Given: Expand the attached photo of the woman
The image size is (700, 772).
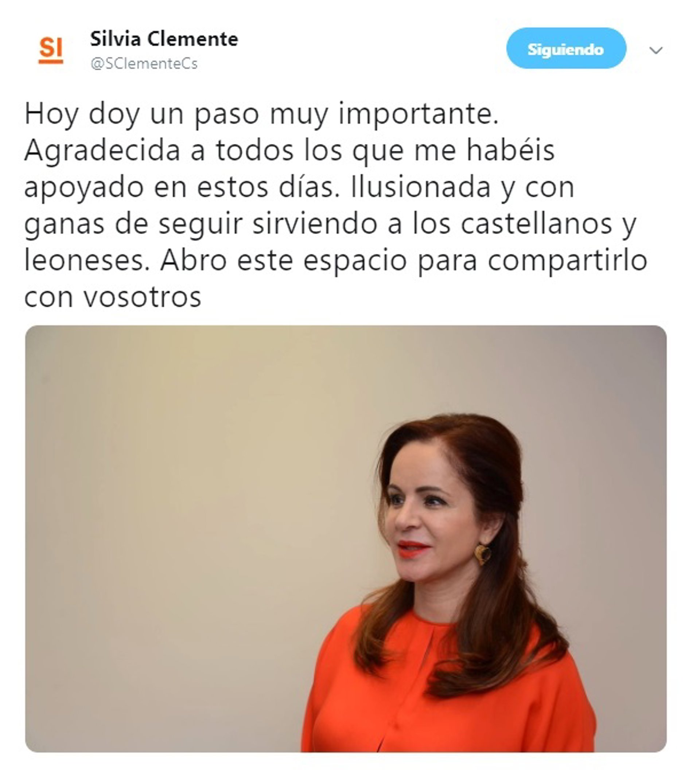Looking at the screenshot, I should coord(346,539).
